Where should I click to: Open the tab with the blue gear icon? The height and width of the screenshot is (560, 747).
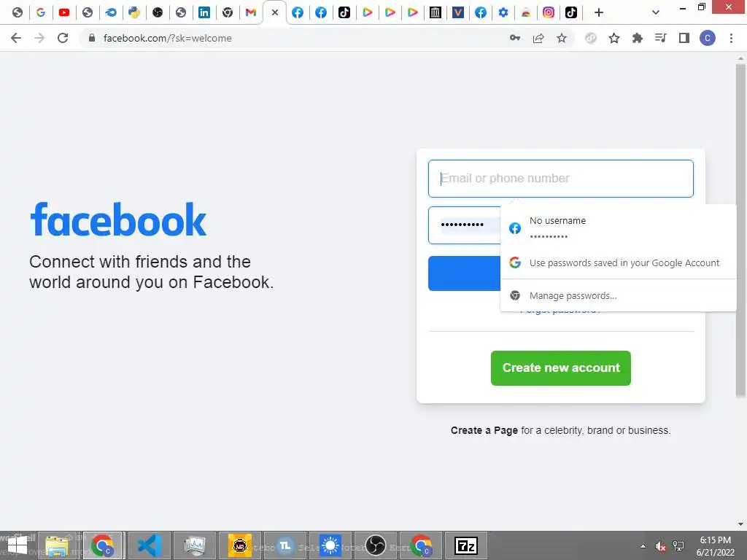tap(503, 12)
